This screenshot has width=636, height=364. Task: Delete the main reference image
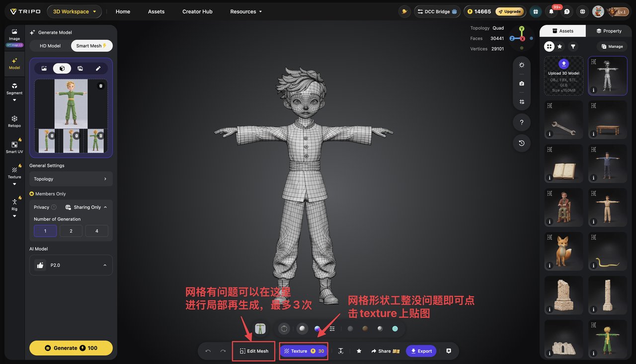coord(101,86)
